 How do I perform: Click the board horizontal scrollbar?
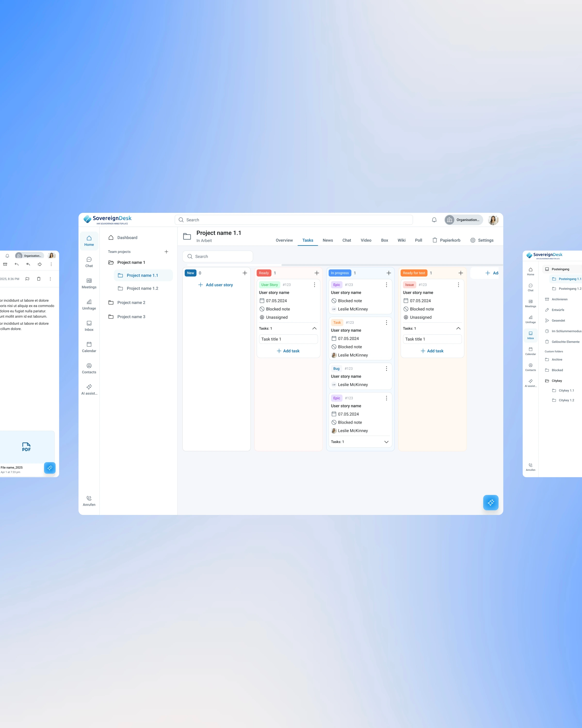[x=391, y=265]
